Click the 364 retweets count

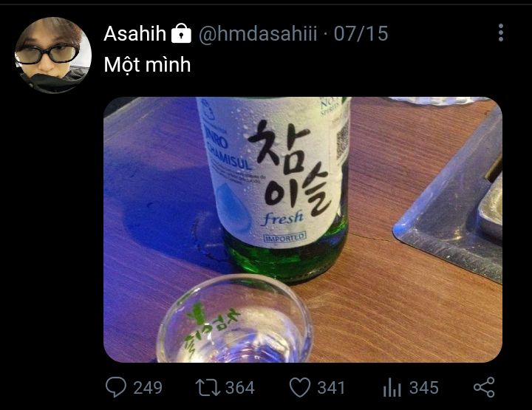click(240, 388)
